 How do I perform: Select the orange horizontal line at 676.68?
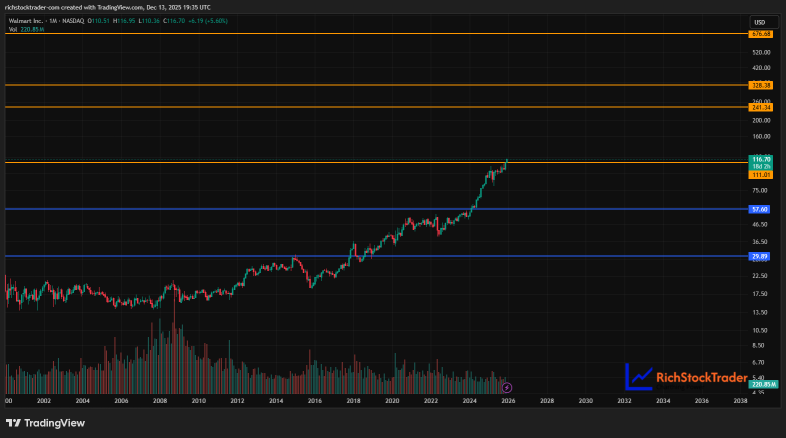(376, 34)
